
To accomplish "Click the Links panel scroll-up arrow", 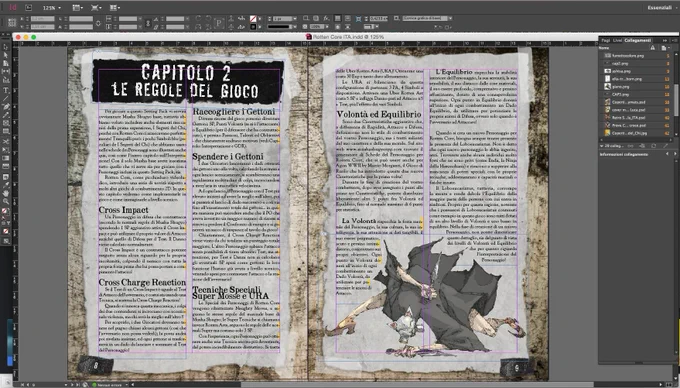I will coord(676,53).
